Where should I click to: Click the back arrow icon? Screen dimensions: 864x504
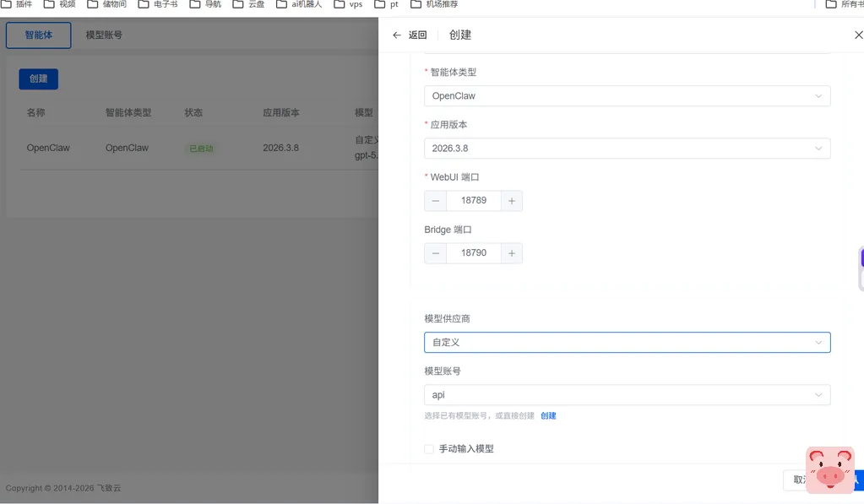[397, 35]
